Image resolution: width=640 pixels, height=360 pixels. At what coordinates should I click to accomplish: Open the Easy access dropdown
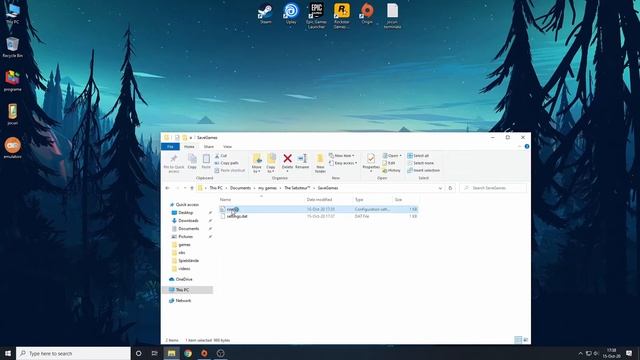pos(343,163)
